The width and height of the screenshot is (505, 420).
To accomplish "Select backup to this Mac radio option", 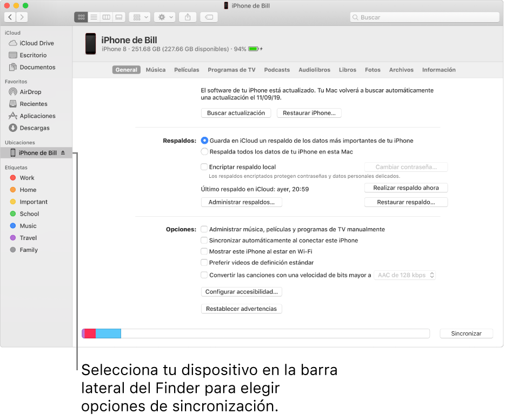I will 204,152.
